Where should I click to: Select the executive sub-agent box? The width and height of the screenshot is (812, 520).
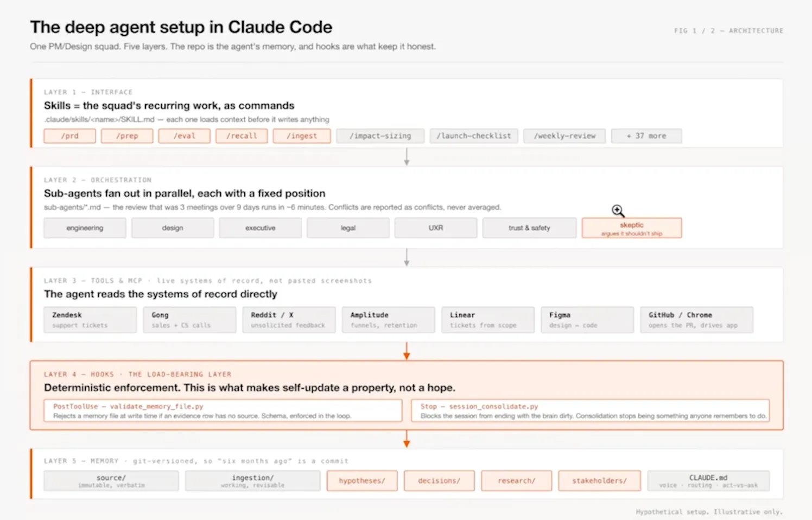(x=261, y=228)
